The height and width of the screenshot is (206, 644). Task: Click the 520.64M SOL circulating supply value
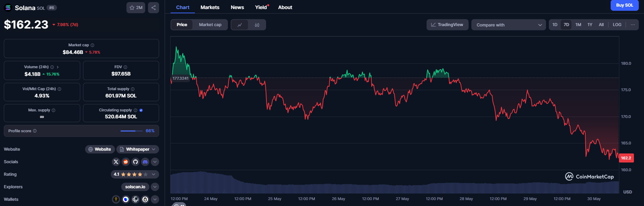(121, 117)
